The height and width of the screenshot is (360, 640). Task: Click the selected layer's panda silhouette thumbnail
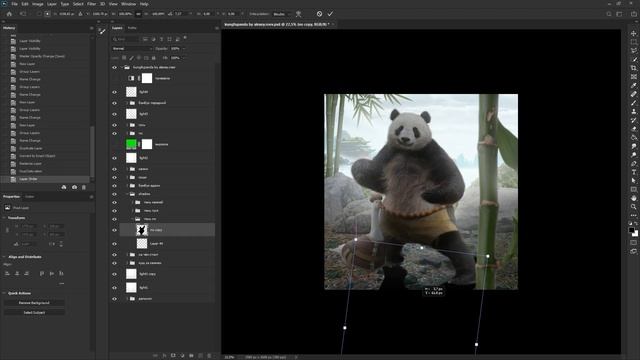(x=142, y=230)
